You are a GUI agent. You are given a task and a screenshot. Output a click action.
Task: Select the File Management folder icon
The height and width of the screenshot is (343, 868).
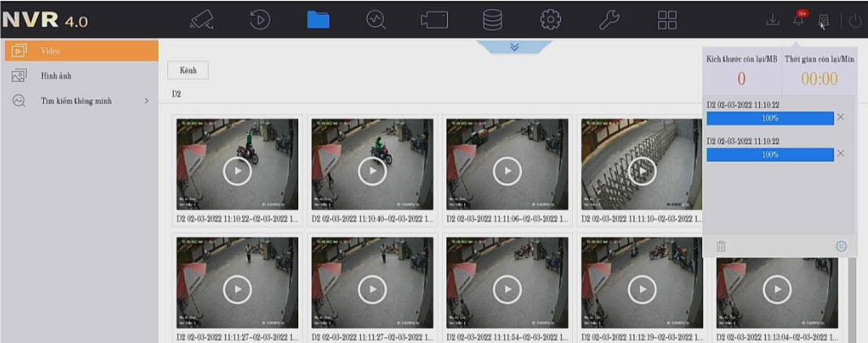[318, 20]
